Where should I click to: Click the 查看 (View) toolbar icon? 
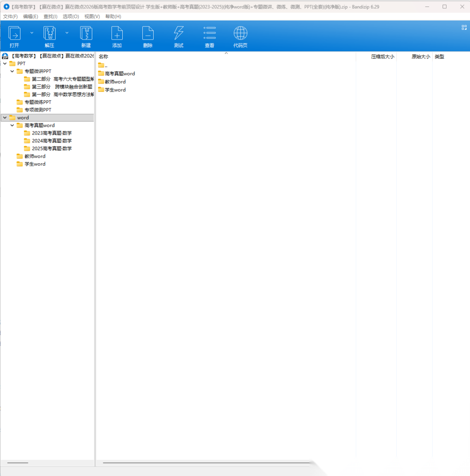(210, 34)
